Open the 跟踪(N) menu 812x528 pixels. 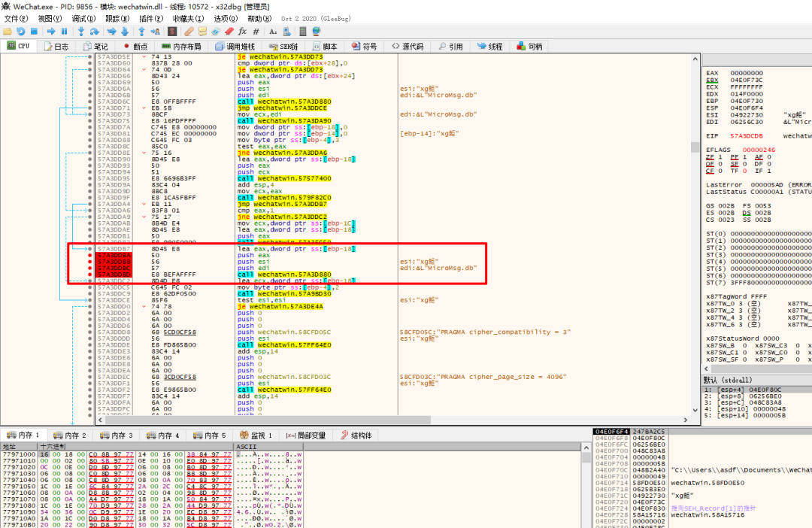pos(117,19)
